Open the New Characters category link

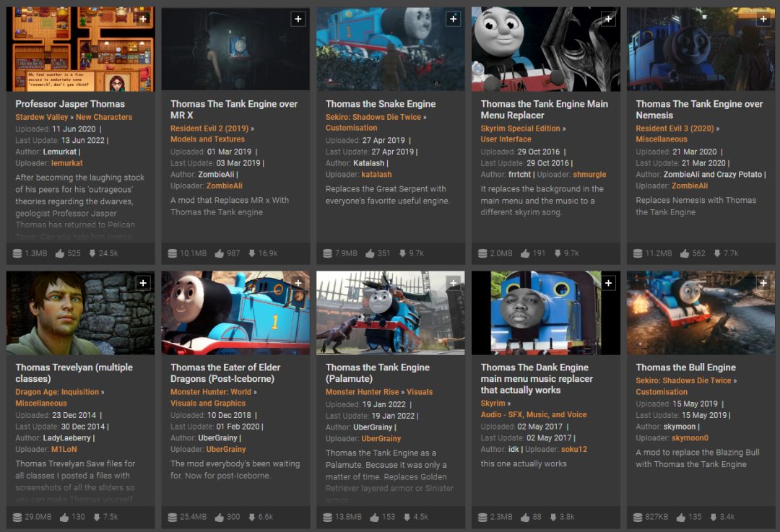(104, 118)
